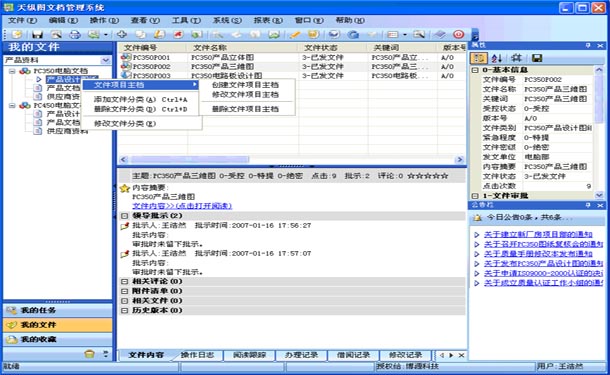Switch to the 操作日志 tab
Screen dimensions: 610x375
click(x=197, y=355)
